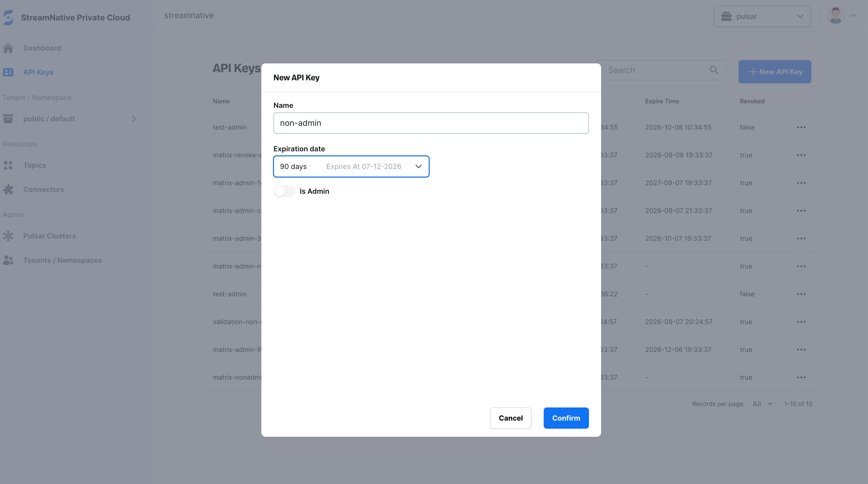
Task: Click the Tenants / Namespaces people icon
Action: tap(8, 260)
